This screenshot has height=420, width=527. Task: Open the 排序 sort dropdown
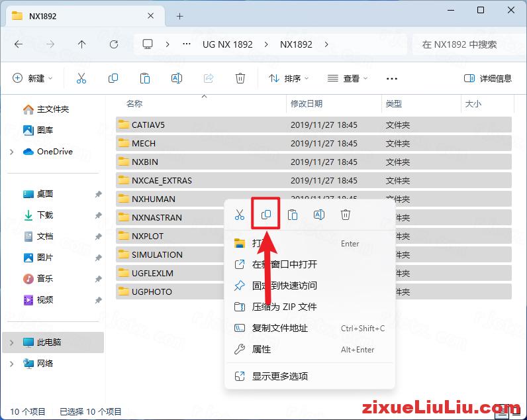coord(289,78)
